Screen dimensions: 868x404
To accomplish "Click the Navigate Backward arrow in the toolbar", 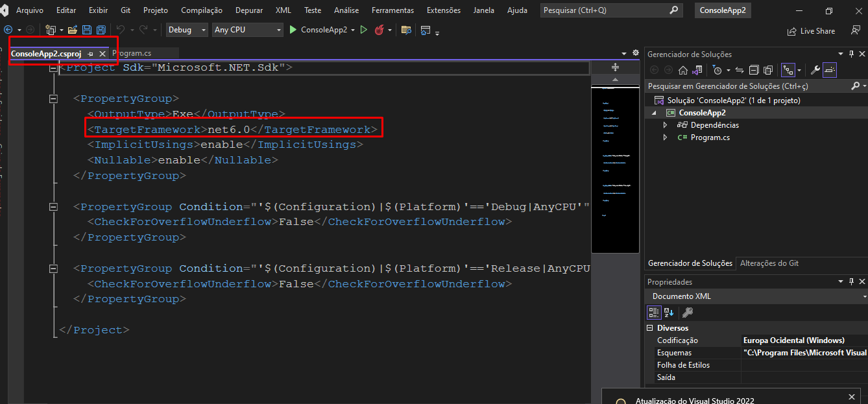I will click(8, 30).
